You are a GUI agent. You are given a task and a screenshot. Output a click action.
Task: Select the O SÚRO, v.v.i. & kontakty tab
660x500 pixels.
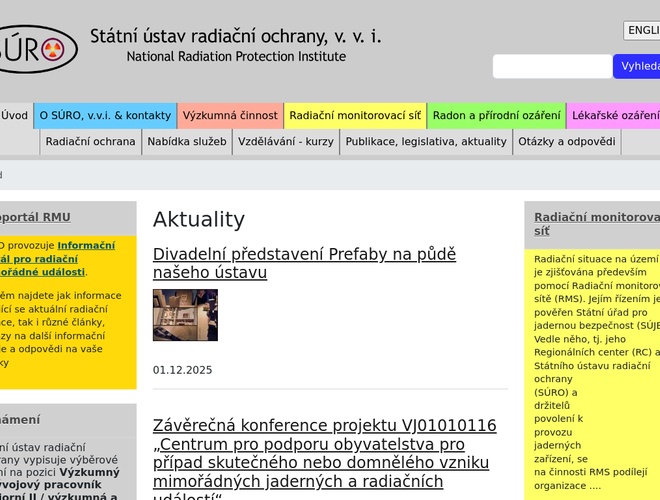pos(105,116)
